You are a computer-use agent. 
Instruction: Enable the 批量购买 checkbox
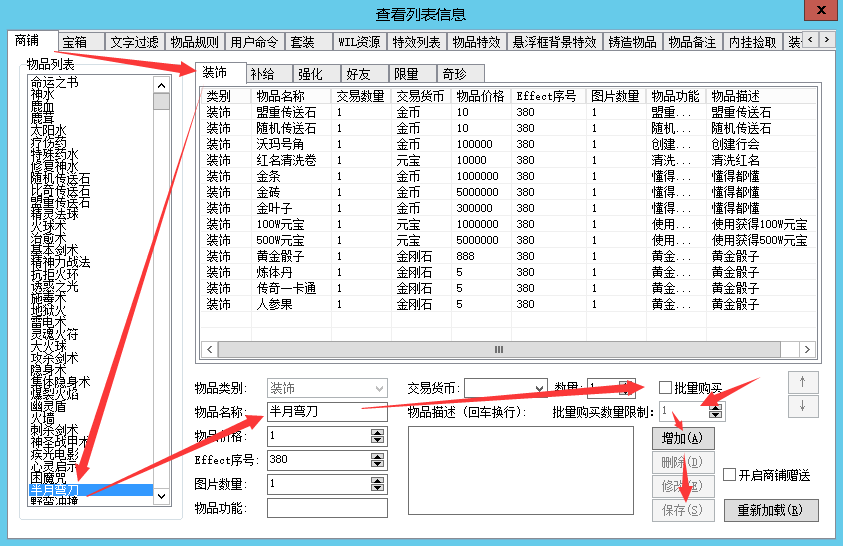point(666,387)
